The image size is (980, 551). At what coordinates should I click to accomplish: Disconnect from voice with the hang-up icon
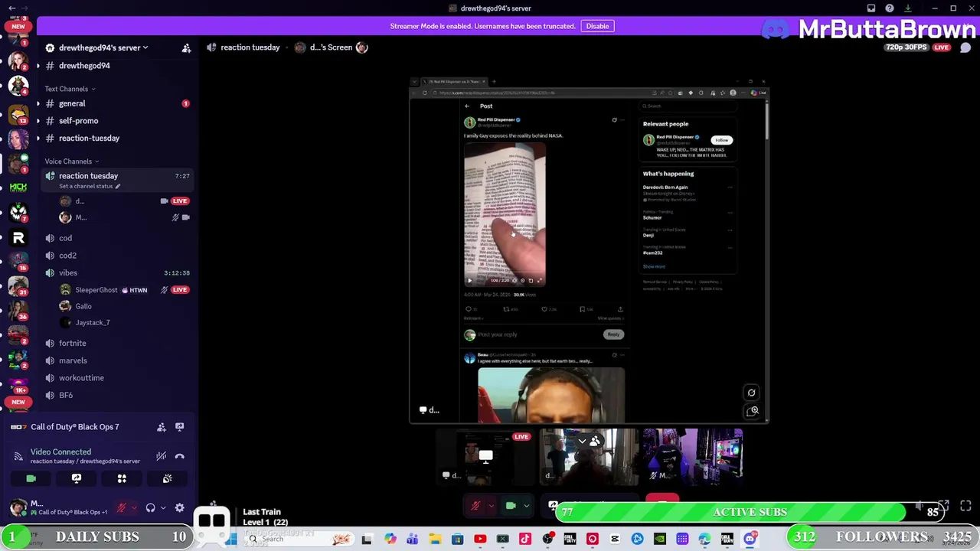[179, 456]
